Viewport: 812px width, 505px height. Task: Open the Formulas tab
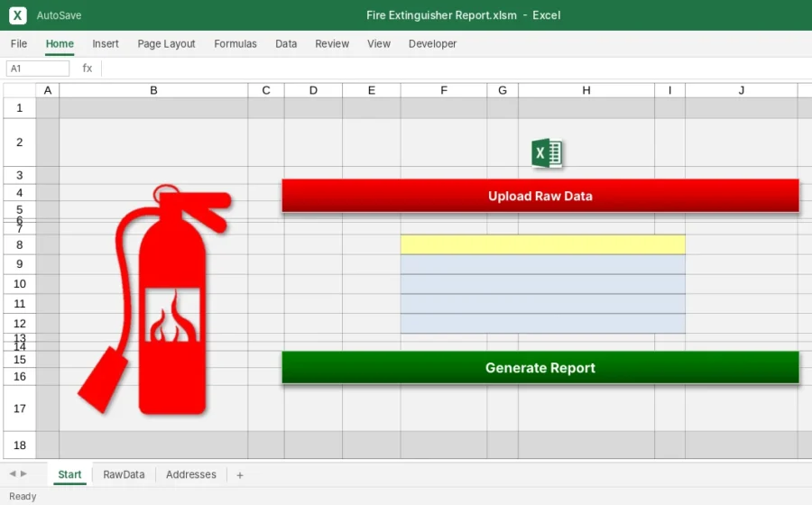click(235, 44)
